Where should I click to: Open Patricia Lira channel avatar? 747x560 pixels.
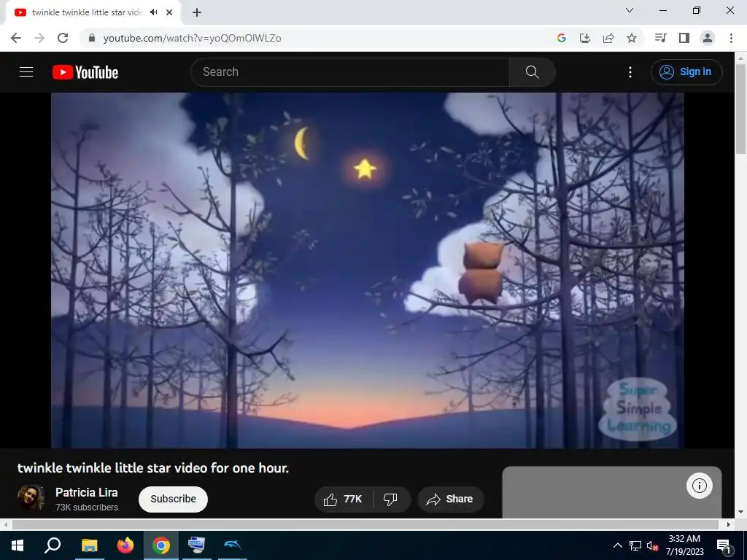(x=31, y=499)
